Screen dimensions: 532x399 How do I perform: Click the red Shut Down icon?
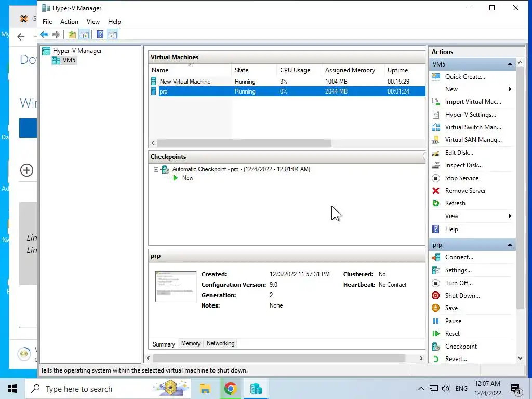coord(436,296)
